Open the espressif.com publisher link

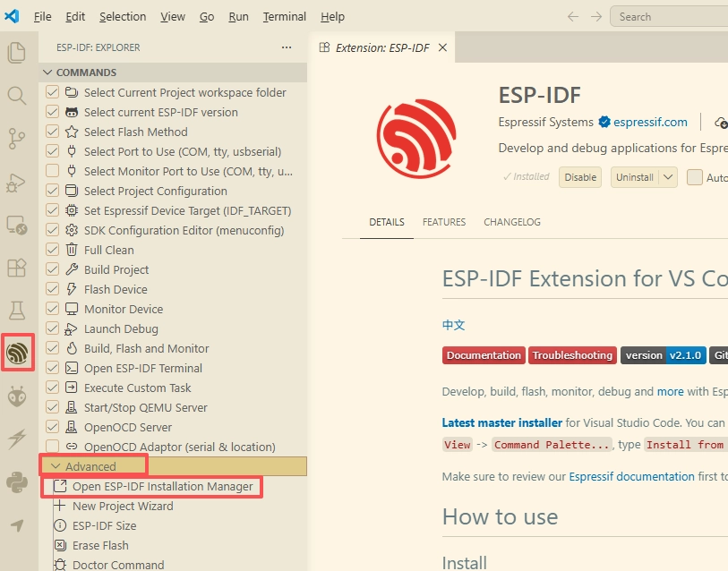point(650,122)
